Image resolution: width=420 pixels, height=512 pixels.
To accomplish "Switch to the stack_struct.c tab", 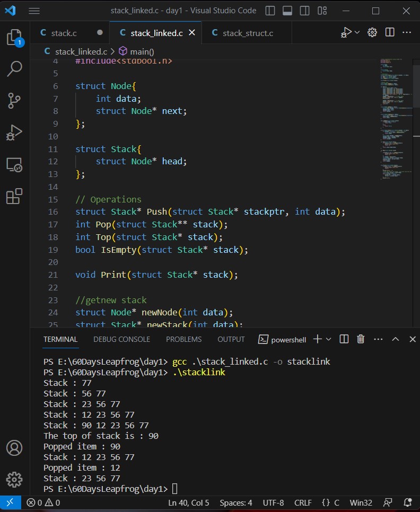I will click(248, 33).
